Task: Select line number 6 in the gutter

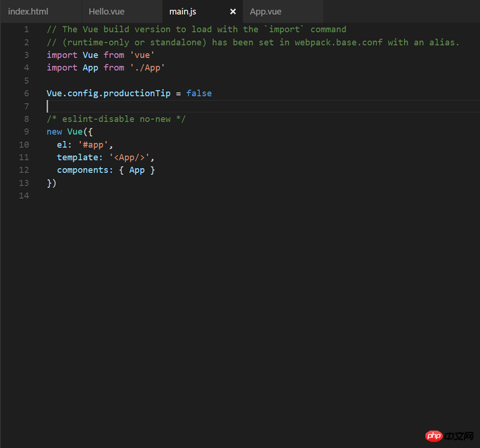Action: click(26, 93)
